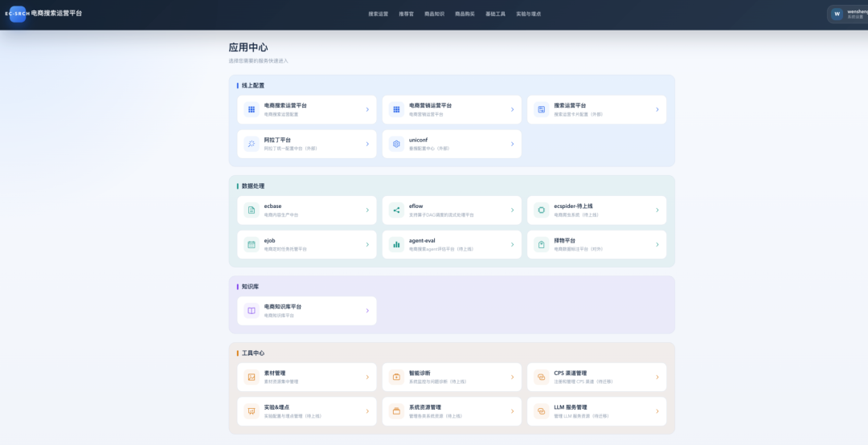
Task: Open the 基础工具 menu in top navigation
Action: tap(495, 14)
